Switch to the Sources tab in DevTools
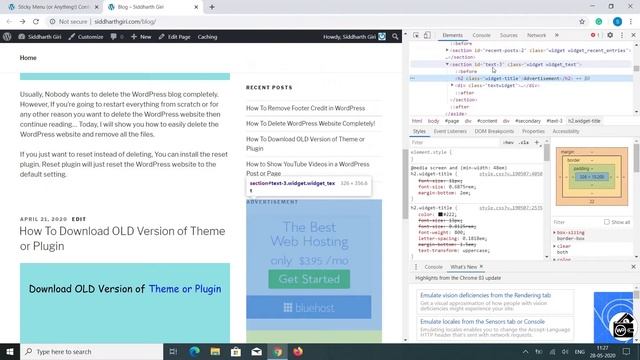This screenshot has width=640, height=360. point(509,36)
